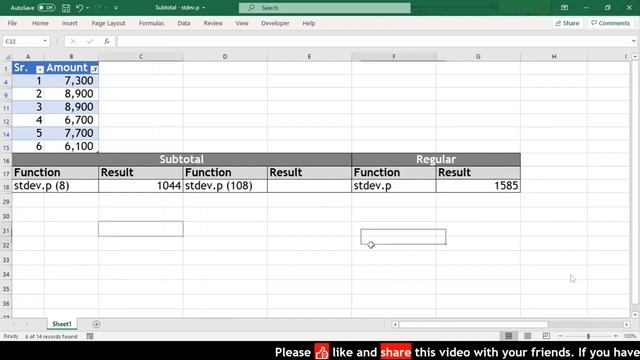
Task: Click the 100% zoom level
Action: pyautogui.click(x=630, y=336)
